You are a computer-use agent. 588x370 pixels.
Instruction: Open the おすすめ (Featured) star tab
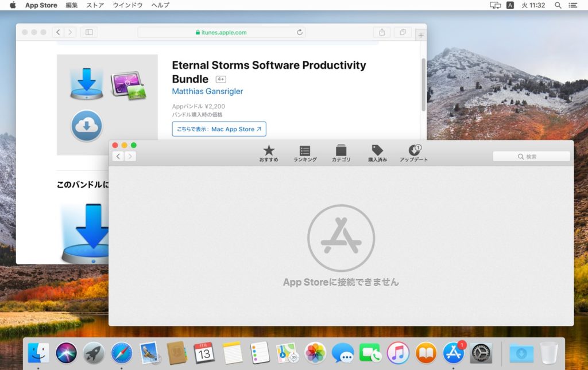pos(268,153)
